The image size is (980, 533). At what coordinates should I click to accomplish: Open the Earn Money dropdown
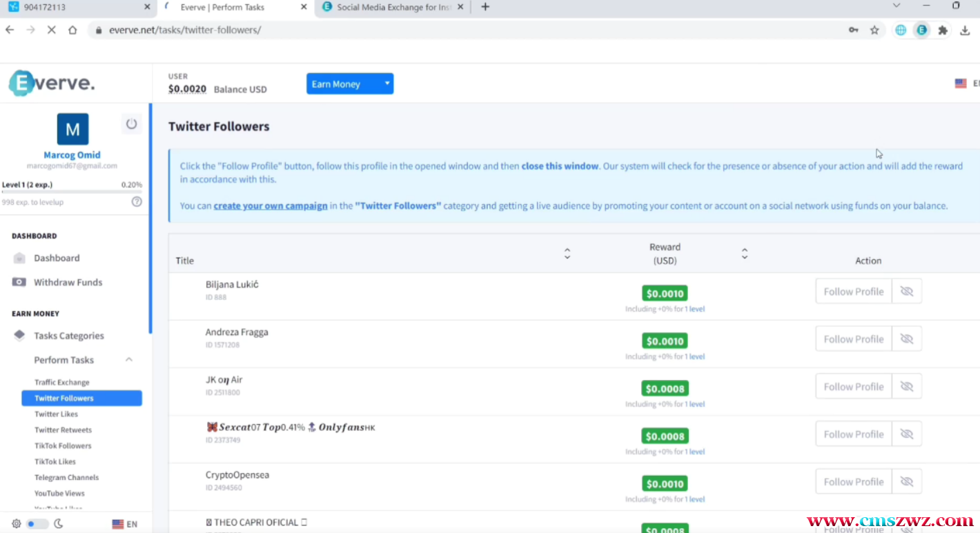(x=349, y=84)
